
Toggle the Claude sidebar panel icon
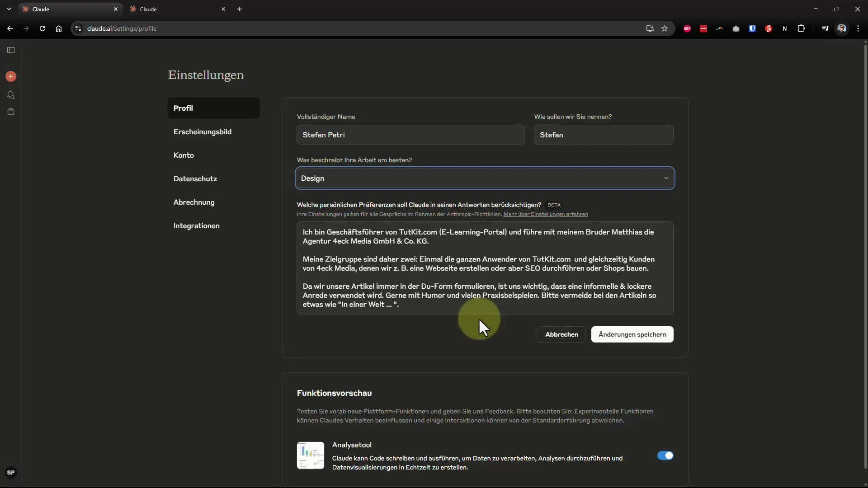pos(11,50)
